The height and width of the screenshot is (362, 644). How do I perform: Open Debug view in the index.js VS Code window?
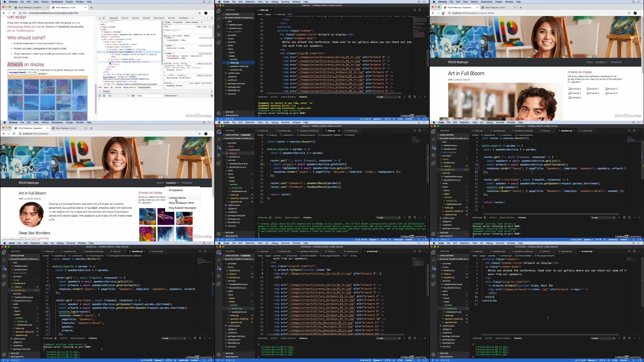tap(219, 155)
